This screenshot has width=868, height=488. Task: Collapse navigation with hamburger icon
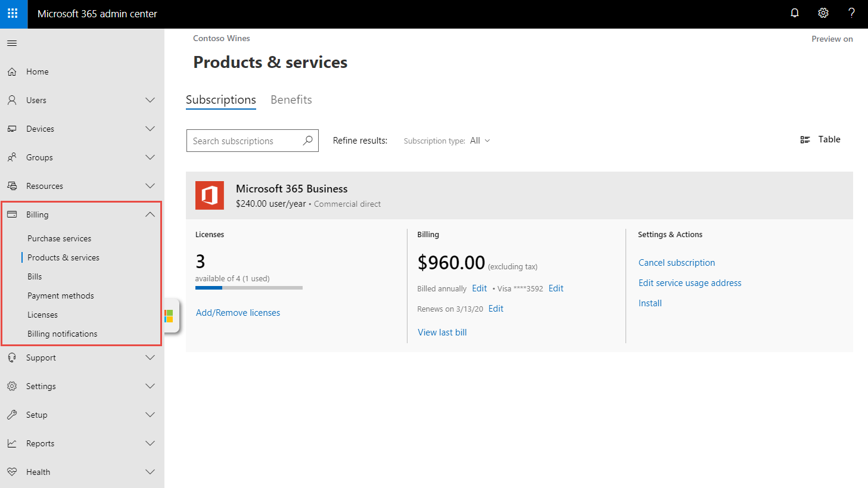[12, 43]
